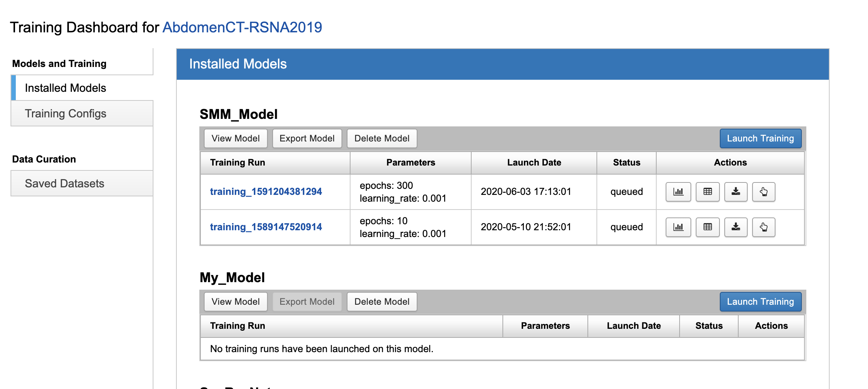Download results of training_1591204381294 run
868x389 pixels.
point(736,192)
